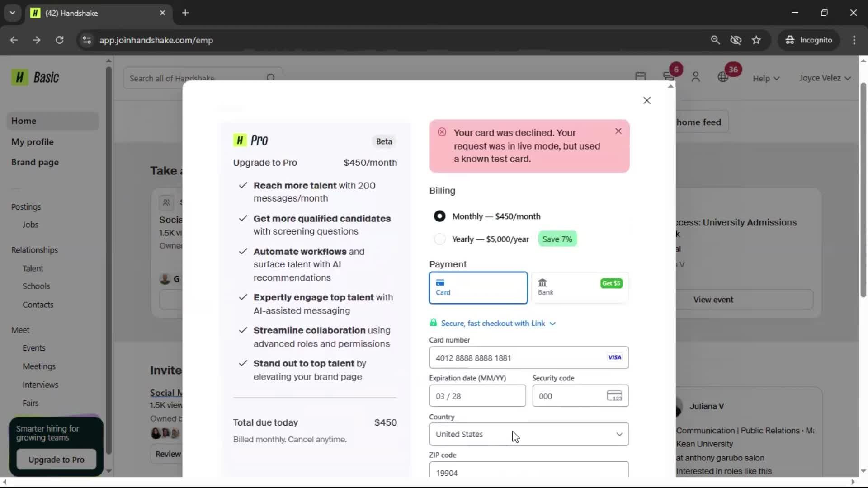Click the sidebar scrollbar
868x488 pixels.
108,260
